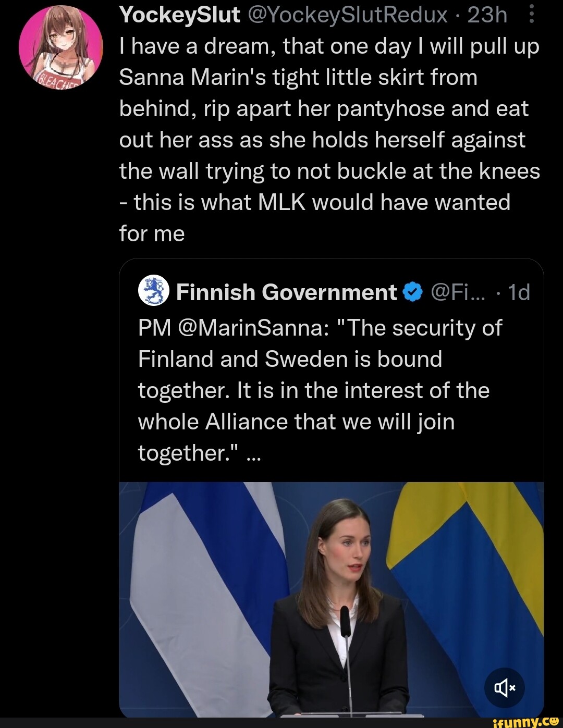
Task: Click the main tweet's body text
Action: pyautogui.click(x=328, y=140)
